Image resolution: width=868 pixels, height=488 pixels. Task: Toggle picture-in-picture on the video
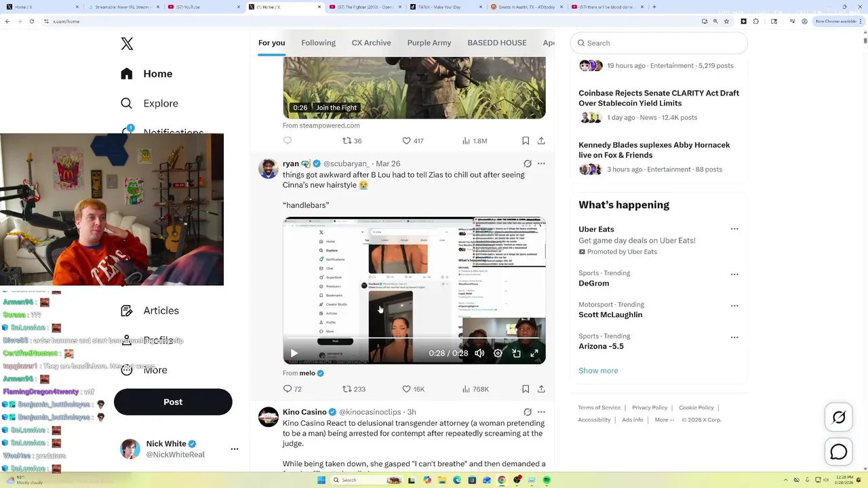516,353
